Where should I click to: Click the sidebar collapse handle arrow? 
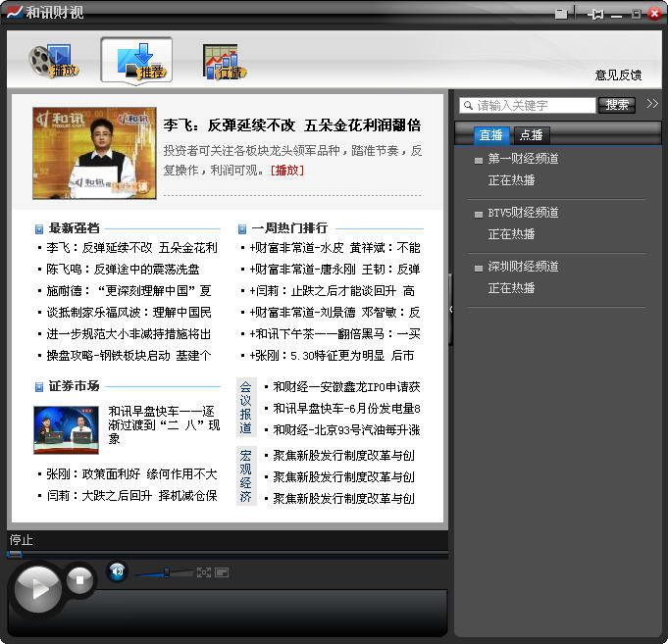point(451,310)
